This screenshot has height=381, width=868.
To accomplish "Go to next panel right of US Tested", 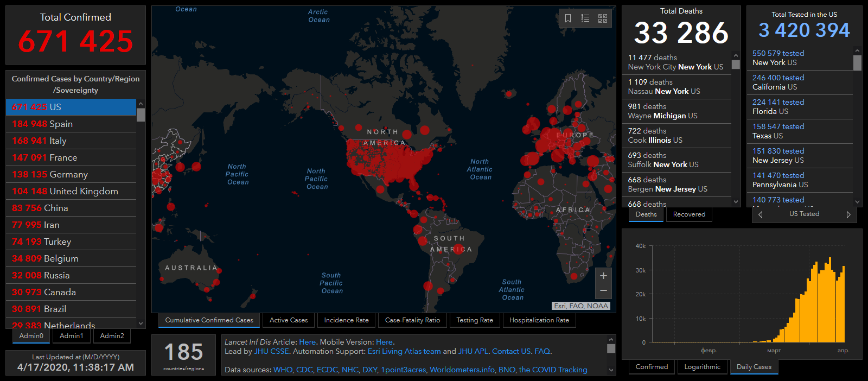I will (848, 214).
